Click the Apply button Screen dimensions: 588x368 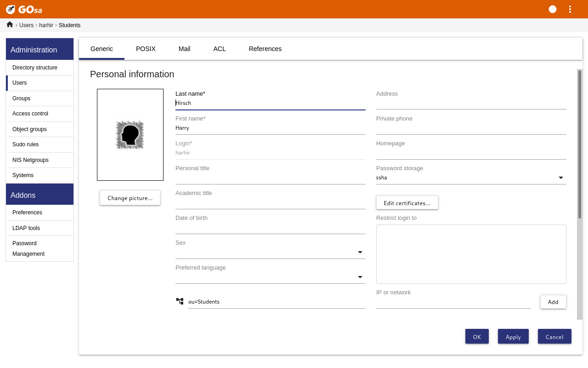[x=513, y=337]
